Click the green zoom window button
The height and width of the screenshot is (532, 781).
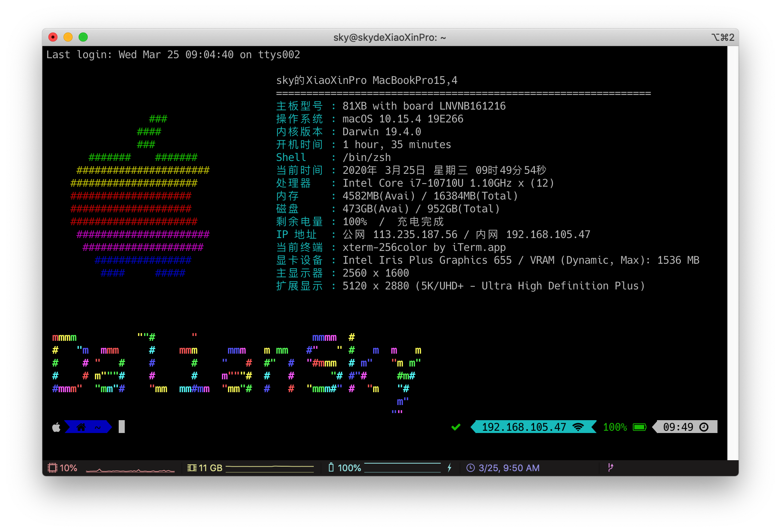click(83, 37)
